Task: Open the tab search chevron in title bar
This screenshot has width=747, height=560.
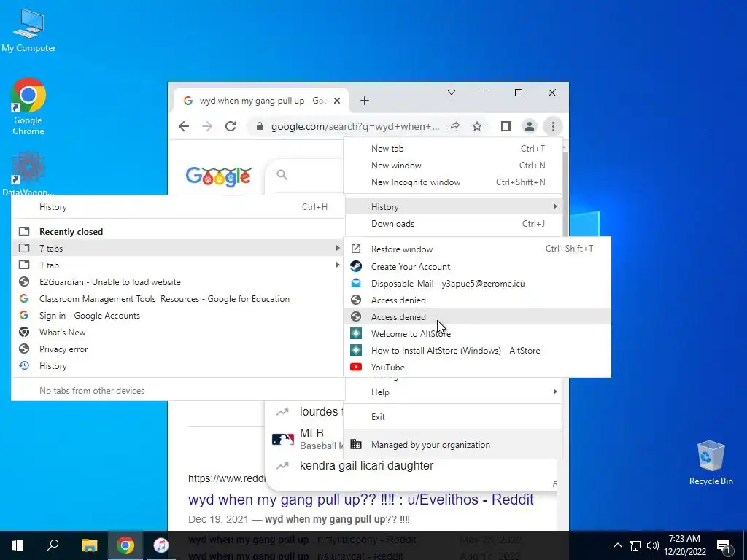Action: pos(451,93)
